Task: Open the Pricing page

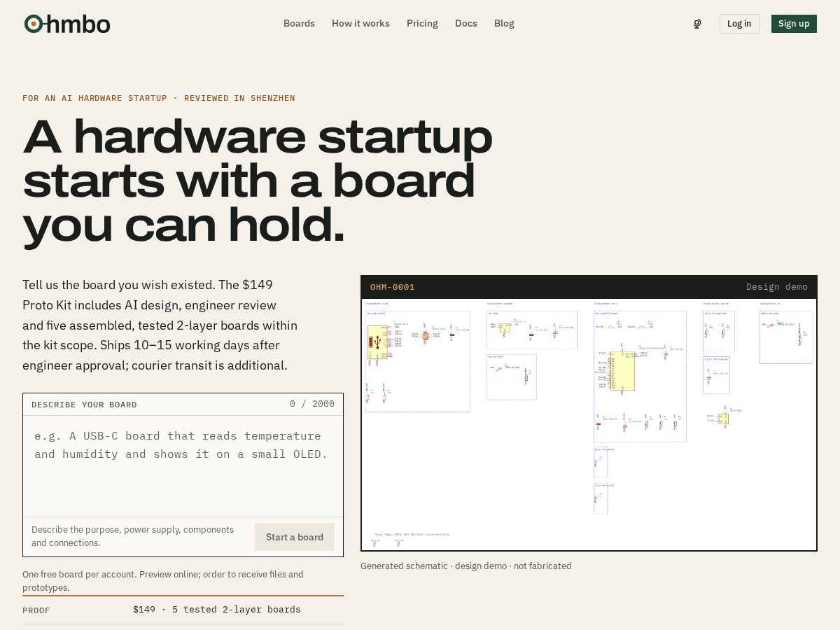Action: 422,23
